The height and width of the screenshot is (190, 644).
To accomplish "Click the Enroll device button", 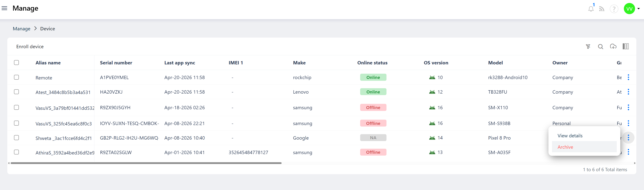I will pyautogui.click(x=30, y=47).
